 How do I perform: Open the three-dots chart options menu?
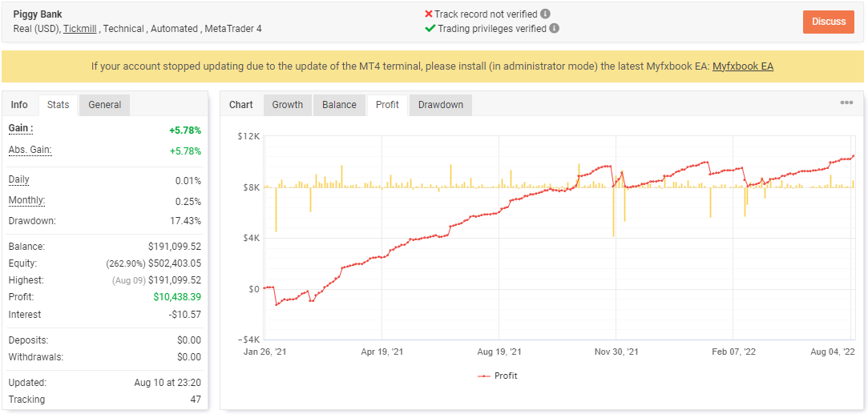click(x=846, y=102)
